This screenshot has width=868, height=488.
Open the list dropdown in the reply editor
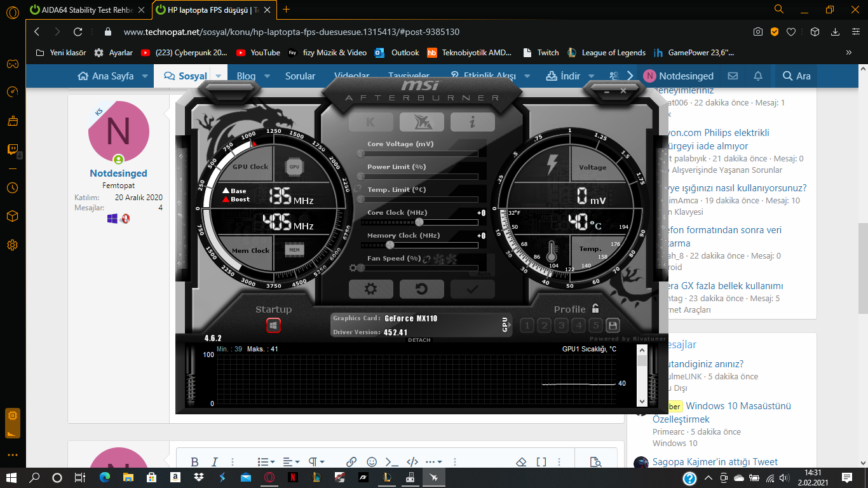click(266, 462)
